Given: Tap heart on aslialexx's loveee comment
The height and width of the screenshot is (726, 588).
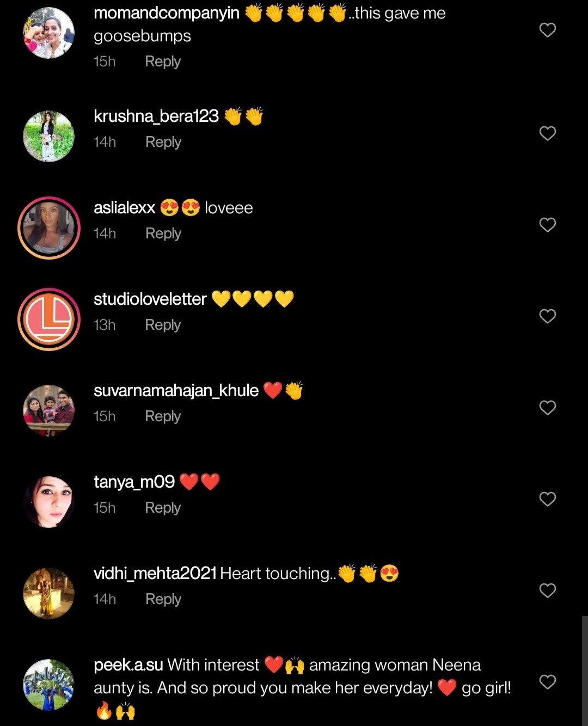Looking at the screenshot, I should [547, 225].
